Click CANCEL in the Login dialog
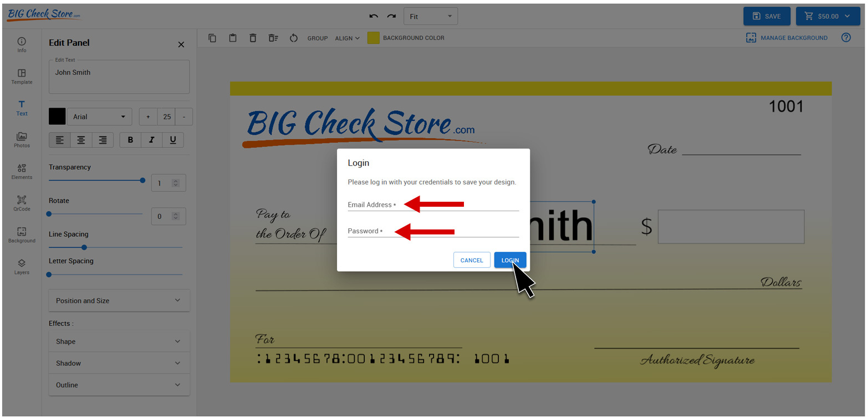This screenshot has width=868, height=419. pyautogui.click(x=472, y=260)
